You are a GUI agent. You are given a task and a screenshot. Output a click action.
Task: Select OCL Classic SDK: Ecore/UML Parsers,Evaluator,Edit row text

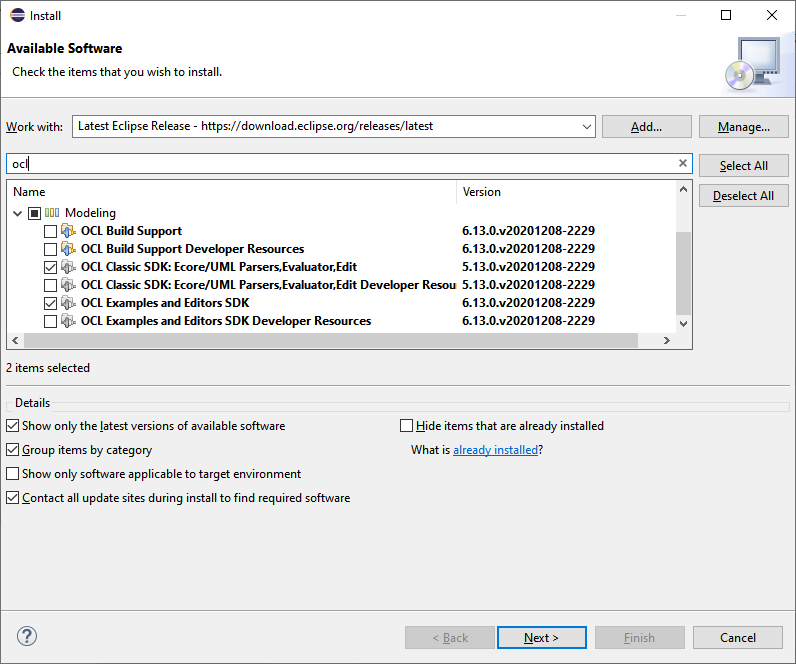point(219,267)
